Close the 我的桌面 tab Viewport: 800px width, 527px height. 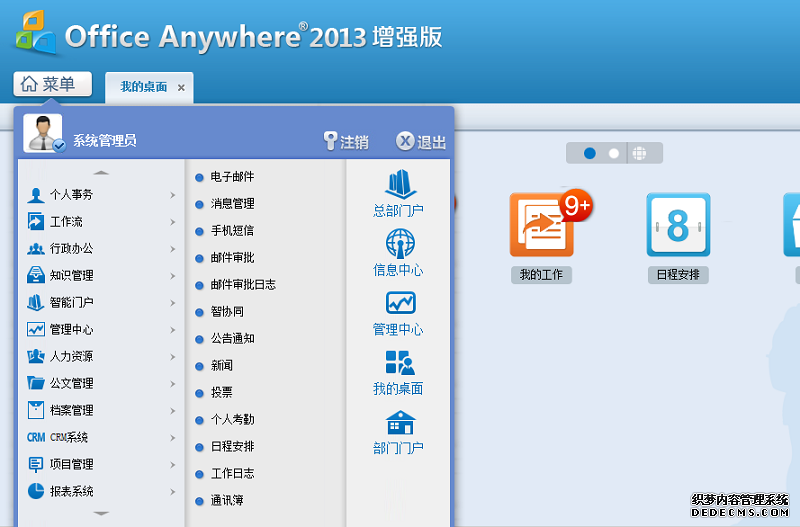pos(181,88)
